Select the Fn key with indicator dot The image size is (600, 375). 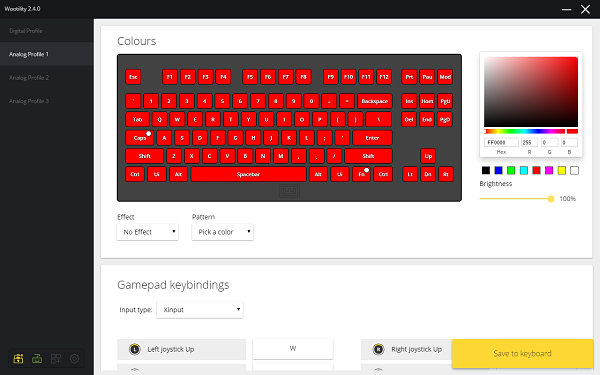tap(362, 174)
